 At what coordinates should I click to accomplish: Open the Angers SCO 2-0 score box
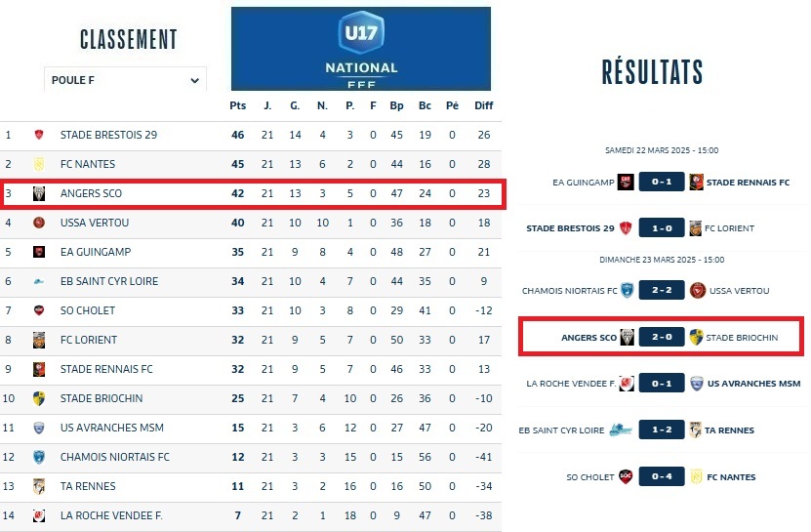[661, 338]
